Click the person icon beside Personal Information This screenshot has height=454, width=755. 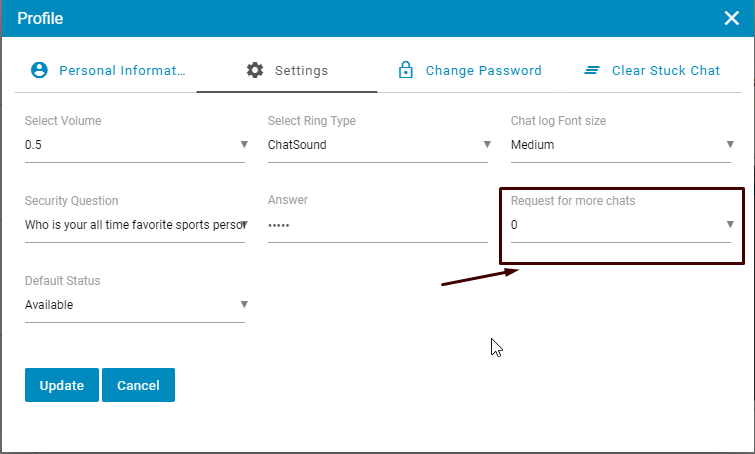pyautogui.click(x=39, y=70)
